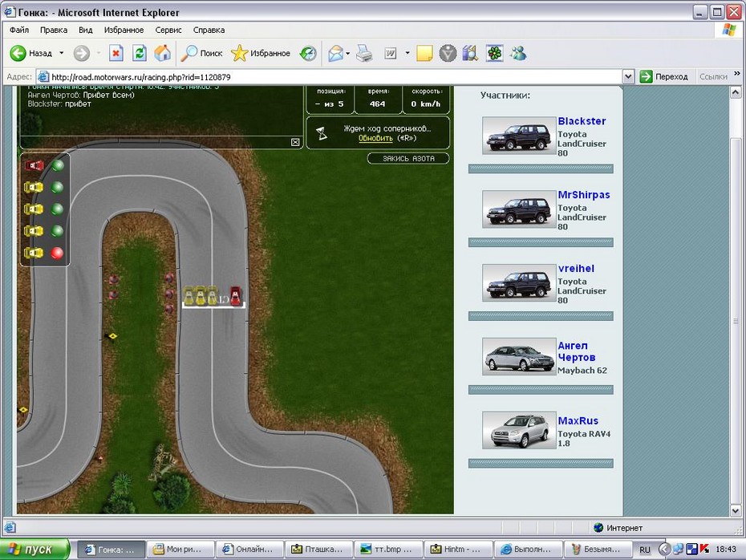Screen dimensions: 746x560
Task: Click the page scrollbar down arrow
Action: tap(736, 511)
